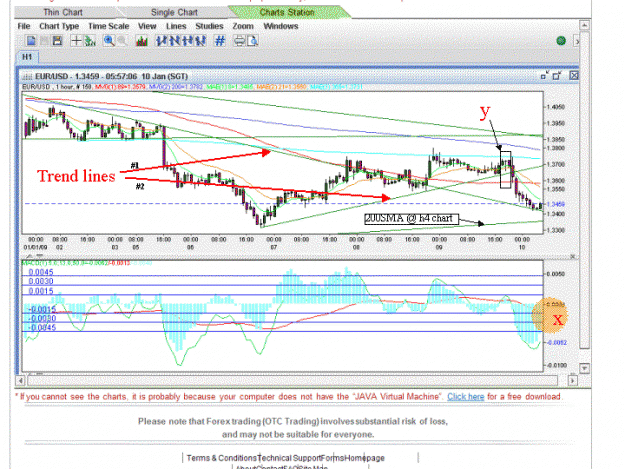Screen dimensions: 625x469
Task: Click the new chart document icon
Action: click(31, 41)
